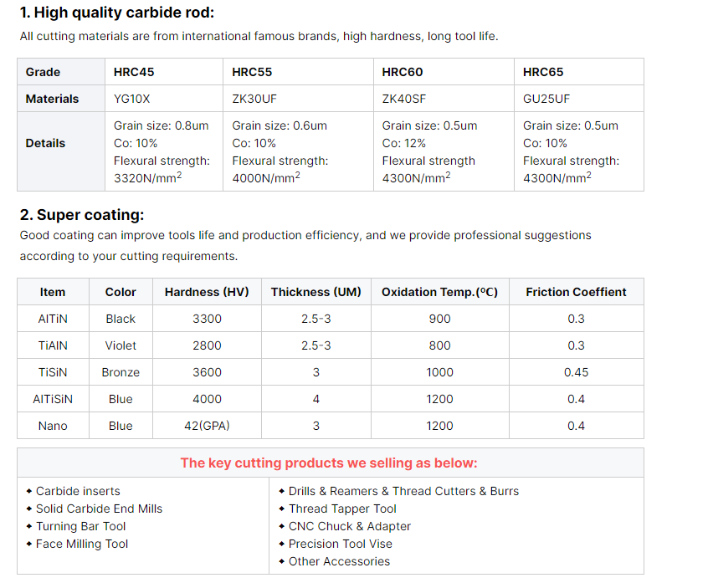Screen dimensions: 708x588
Task: Click the 'Carbide inserts' bullet item
Action: pyautogui.click(x=78, y=491)
